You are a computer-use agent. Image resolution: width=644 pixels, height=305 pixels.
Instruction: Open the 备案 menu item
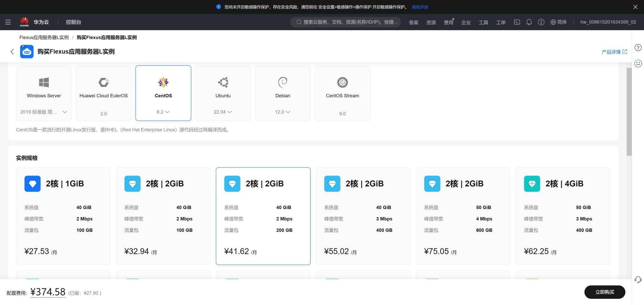(x=414, y=22)
